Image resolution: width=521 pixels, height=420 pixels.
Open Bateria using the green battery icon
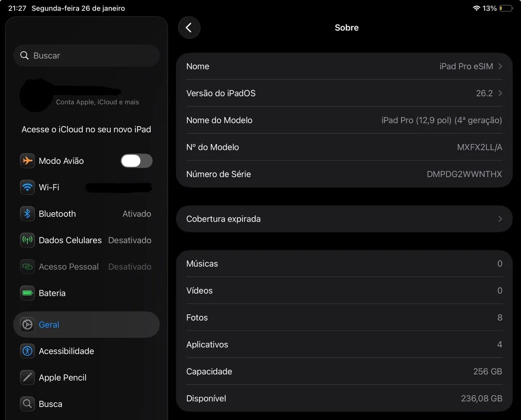click(x=27, y=293)
